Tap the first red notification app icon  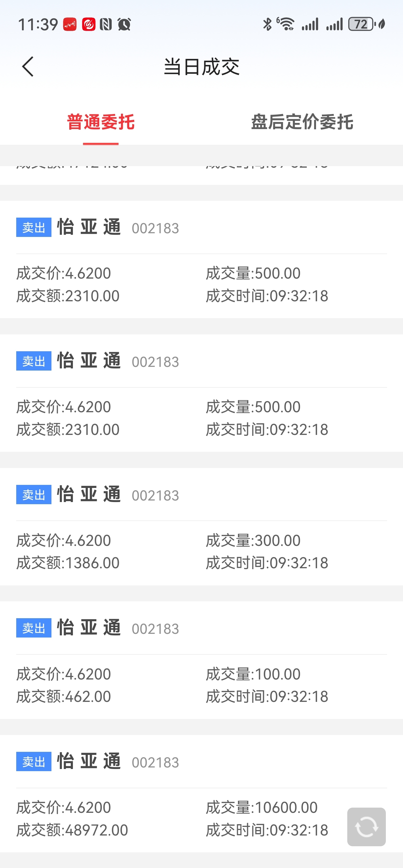pyautogui.click(x=70, y=24)
